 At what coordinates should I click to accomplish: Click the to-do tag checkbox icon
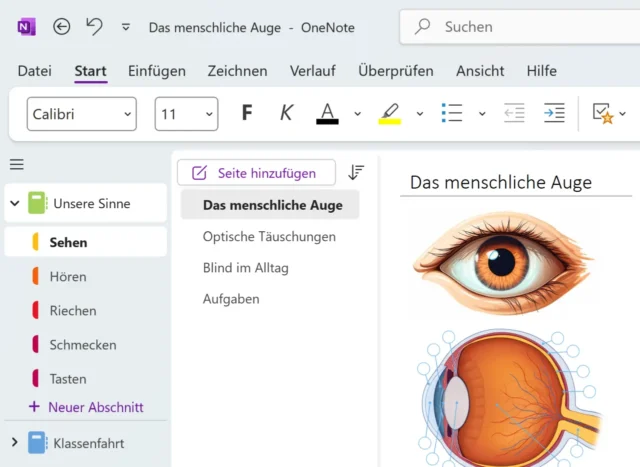[x=602, y=113]
